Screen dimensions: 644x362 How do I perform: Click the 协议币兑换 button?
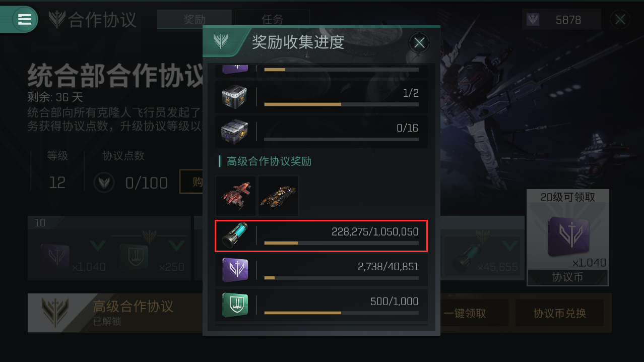pos(560,313)
